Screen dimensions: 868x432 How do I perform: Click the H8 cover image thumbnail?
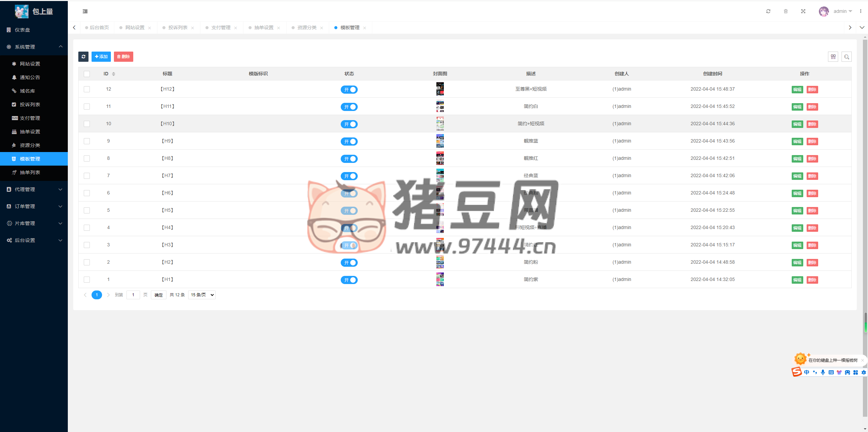click(440, 158)
